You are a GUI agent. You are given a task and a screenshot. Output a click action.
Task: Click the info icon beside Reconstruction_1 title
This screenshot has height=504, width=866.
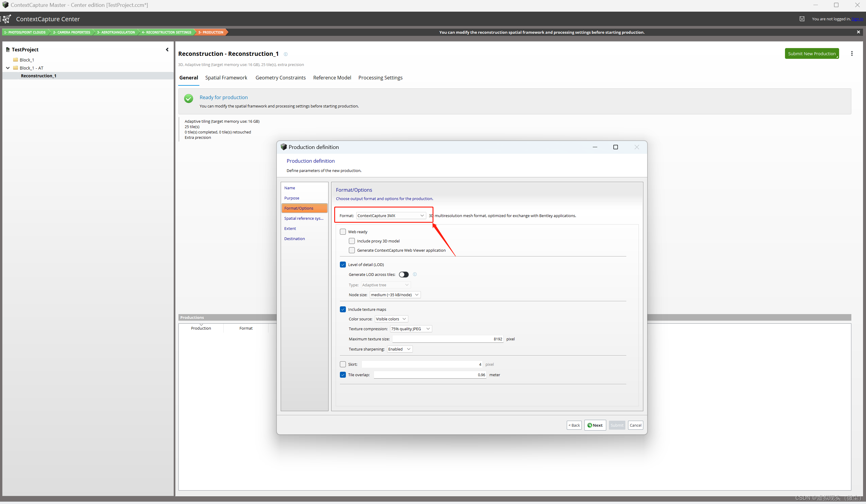point(285,54)
